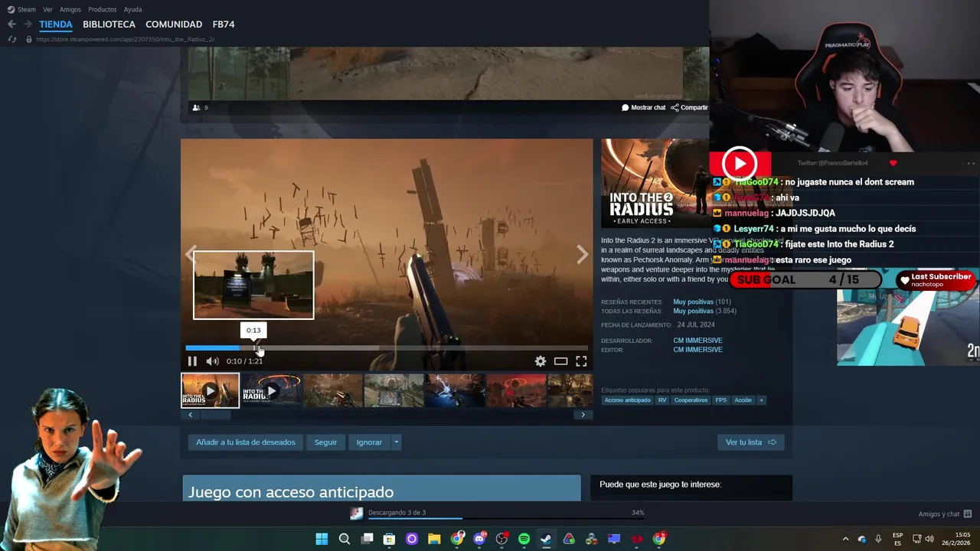The height and width of the screenshot is (551, 980).
Task: Select the third thumbnail screenshot
Action: point(332,390)
